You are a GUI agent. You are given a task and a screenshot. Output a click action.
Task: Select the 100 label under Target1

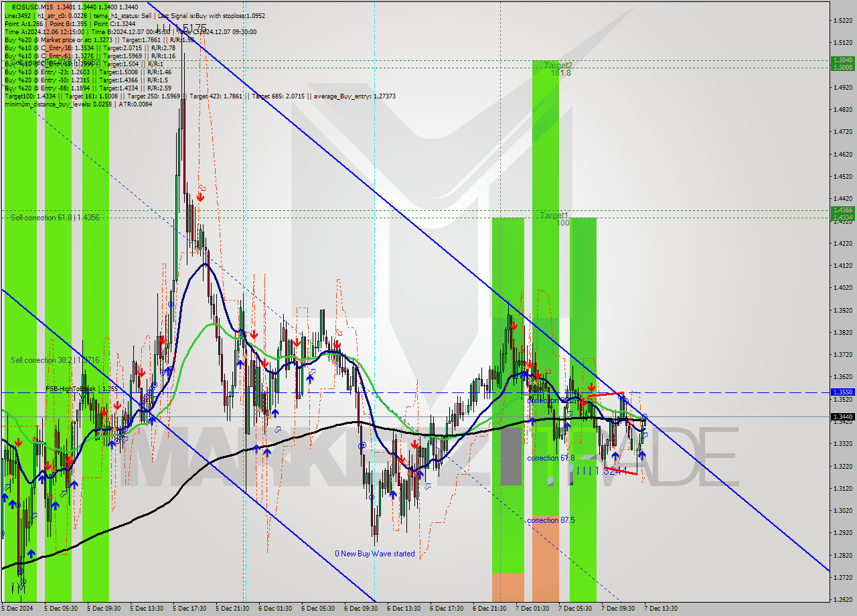563,222
